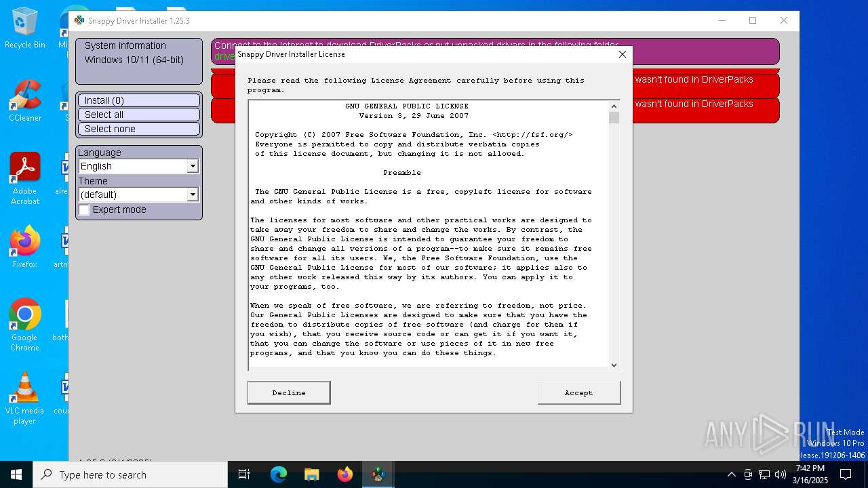Open the Windows Start menu

pyautogui.click(x=16, y=474)
